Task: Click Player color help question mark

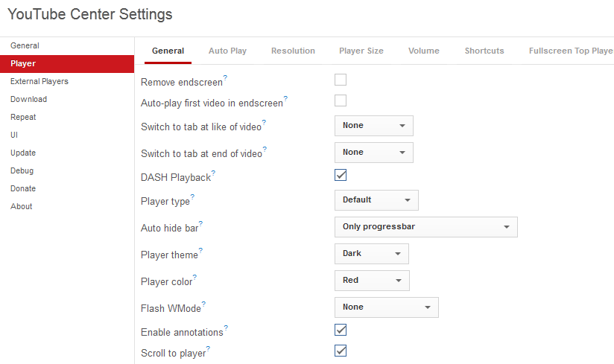Action: click(x=194, y=277)
